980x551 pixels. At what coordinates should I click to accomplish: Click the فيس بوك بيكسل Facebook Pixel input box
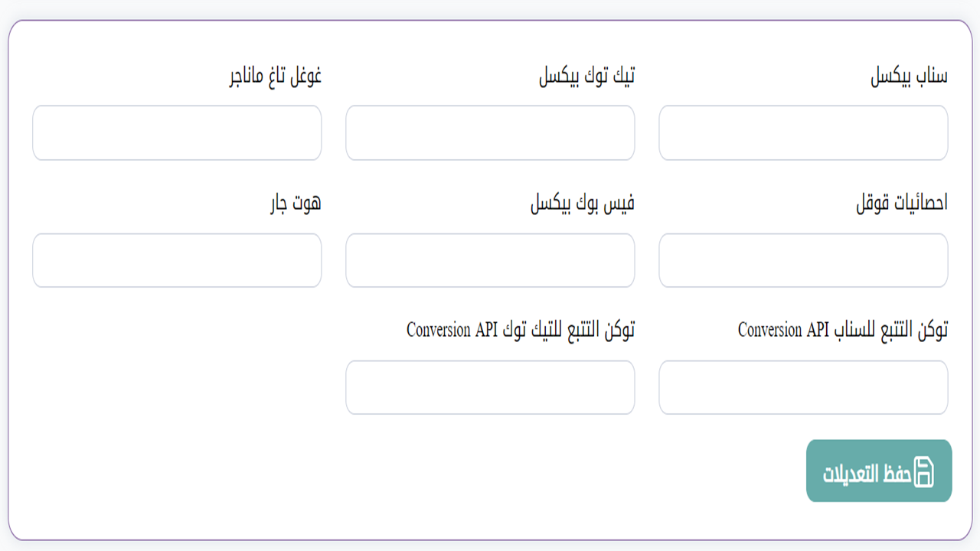coord(490,261)
